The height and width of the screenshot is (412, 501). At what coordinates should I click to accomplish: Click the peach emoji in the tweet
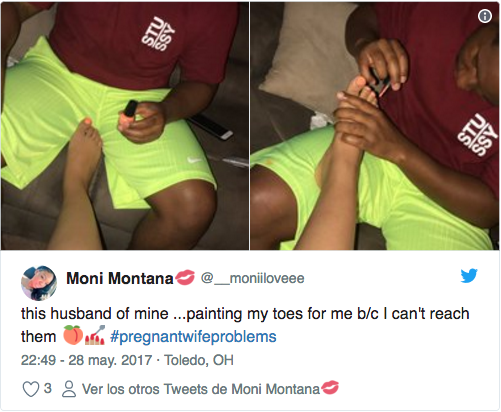coord(73,335)
